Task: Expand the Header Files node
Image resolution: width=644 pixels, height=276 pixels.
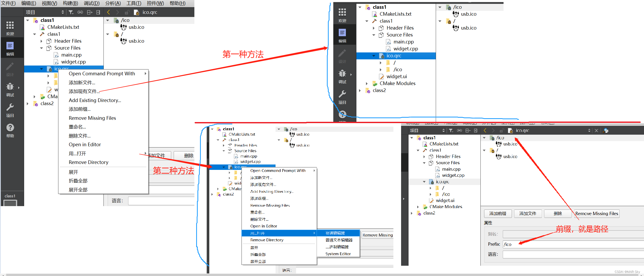Action: (x=42, y=41)
